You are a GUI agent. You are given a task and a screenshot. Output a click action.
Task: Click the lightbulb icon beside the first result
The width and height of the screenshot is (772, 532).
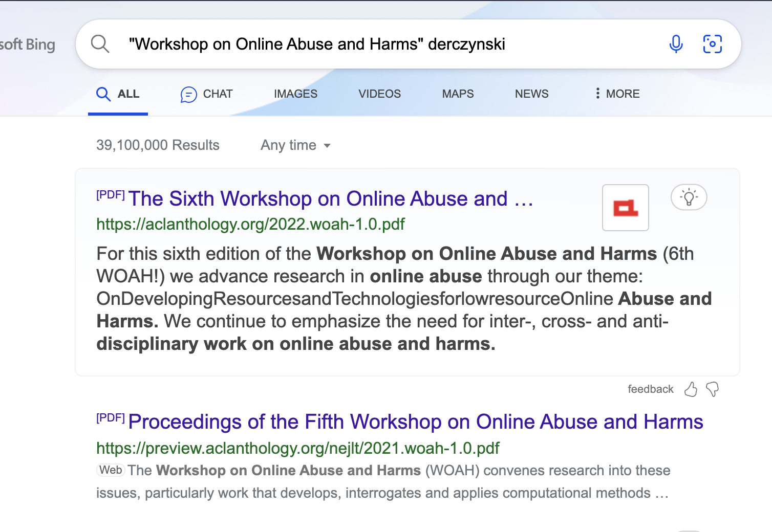(x=689, y=197)
